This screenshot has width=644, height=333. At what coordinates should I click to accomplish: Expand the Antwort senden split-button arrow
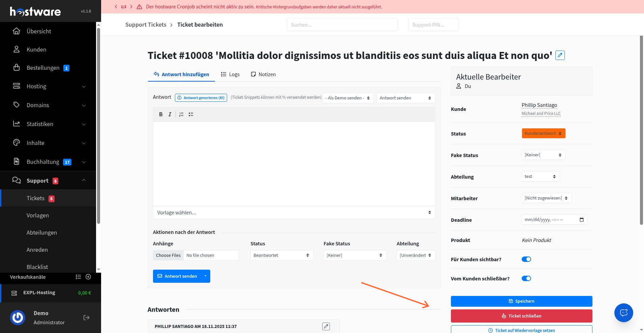[x=205, y=276]
